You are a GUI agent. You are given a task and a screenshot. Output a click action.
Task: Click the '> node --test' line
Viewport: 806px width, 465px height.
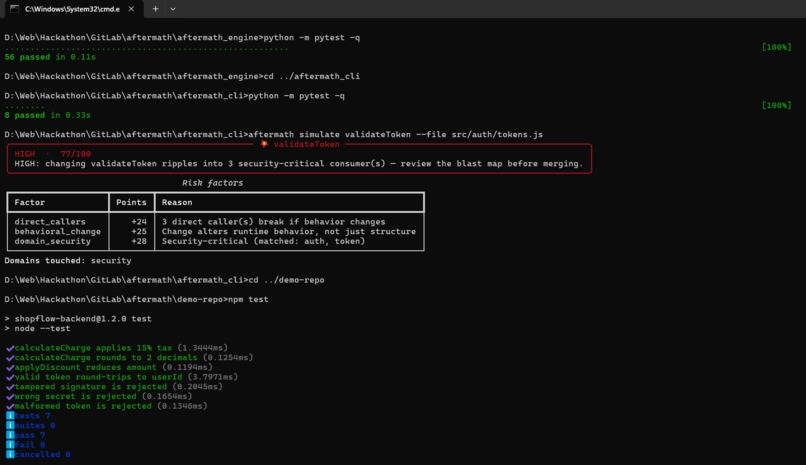point(38,329)
